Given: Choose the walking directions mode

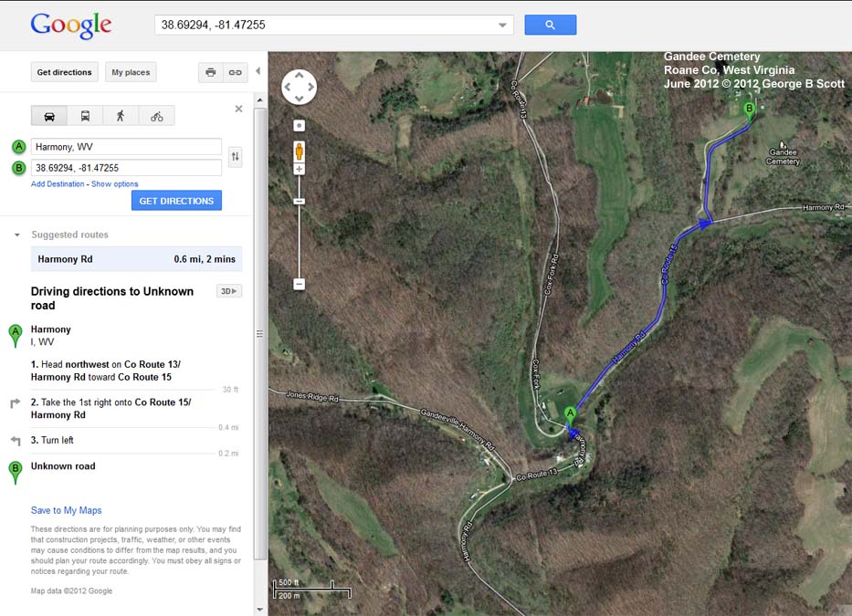Looking at the screenshot, I should (121, 116).
